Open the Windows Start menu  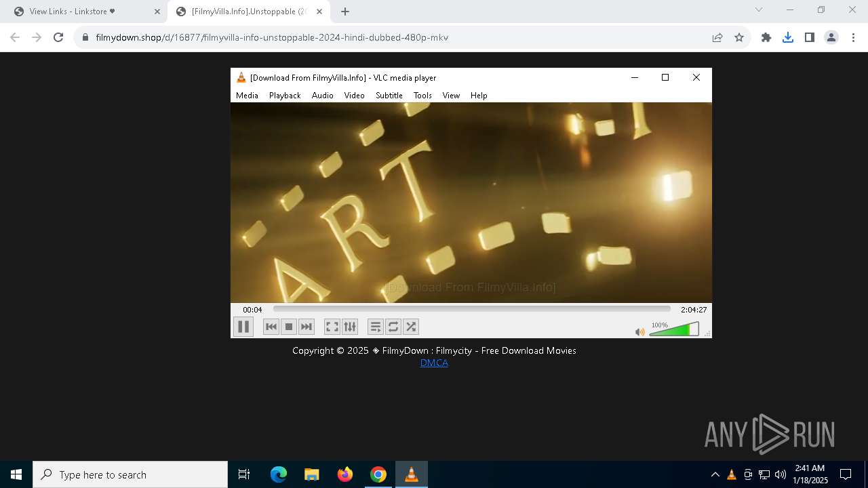16,474
